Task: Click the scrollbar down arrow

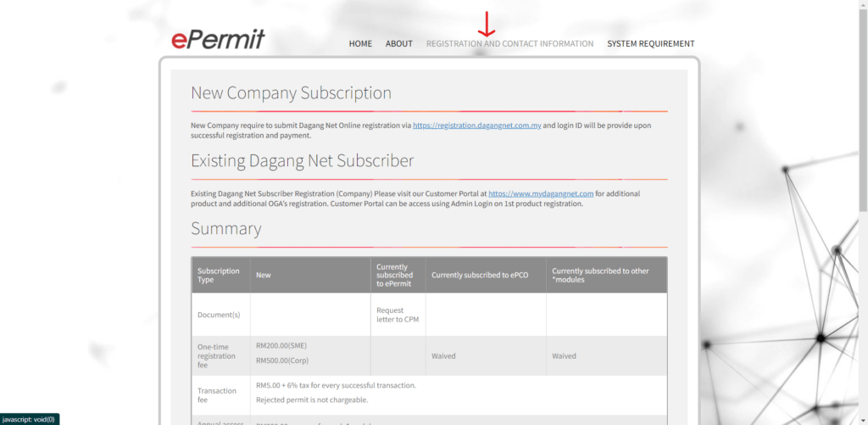Action: click(861, 419)
